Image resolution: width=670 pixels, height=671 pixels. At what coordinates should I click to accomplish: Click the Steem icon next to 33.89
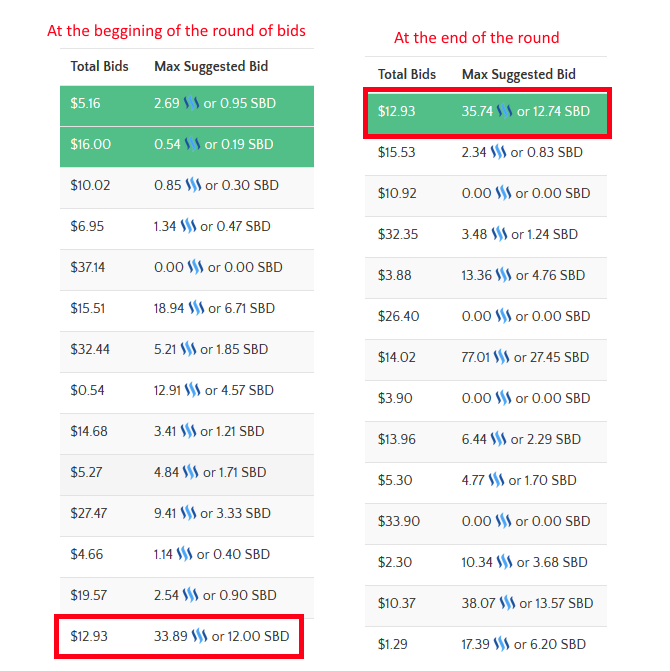pyautogui.click(x=199, y=636)
